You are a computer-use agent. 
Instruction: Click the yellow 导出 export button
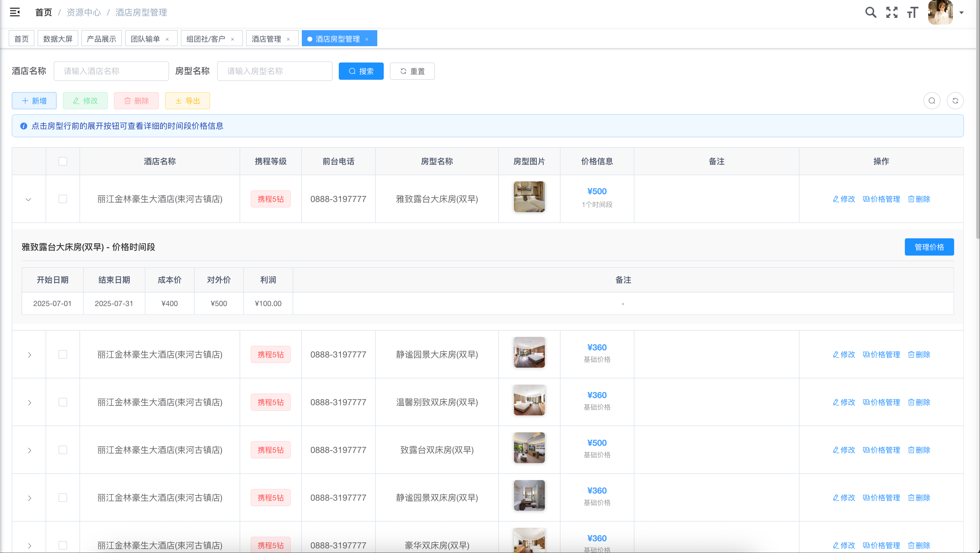coord(187,100)
